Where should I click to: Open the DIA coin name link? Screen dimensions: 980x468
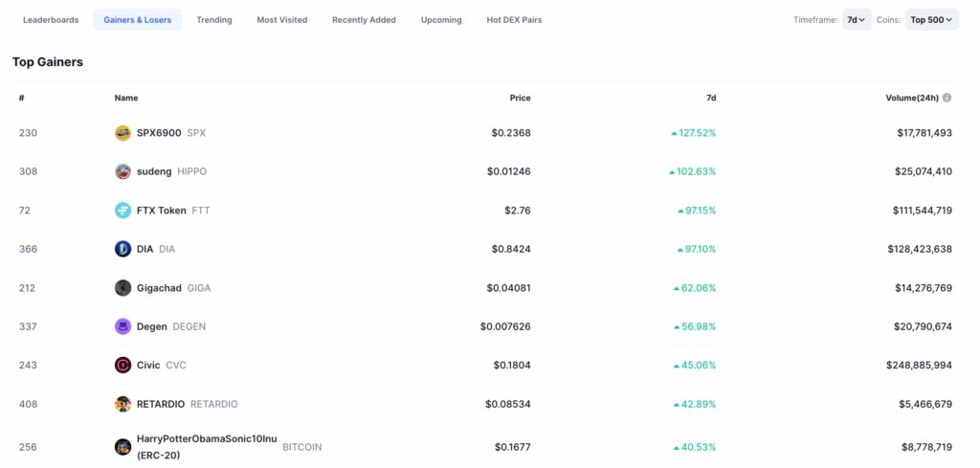[145, 249]
